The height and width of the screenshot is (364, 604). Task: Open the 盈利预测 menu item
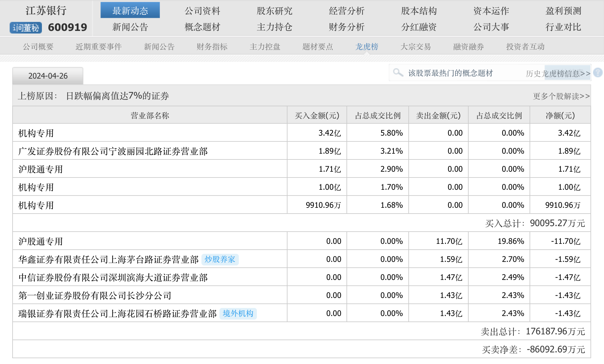[563, 11]
